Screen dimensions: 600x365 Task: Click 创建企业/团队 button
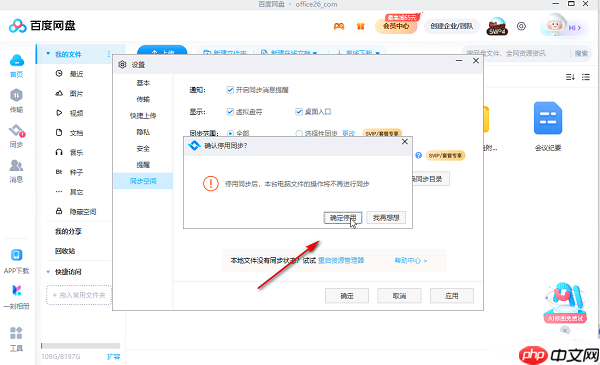pyautogui.click(x=452, y=26)
